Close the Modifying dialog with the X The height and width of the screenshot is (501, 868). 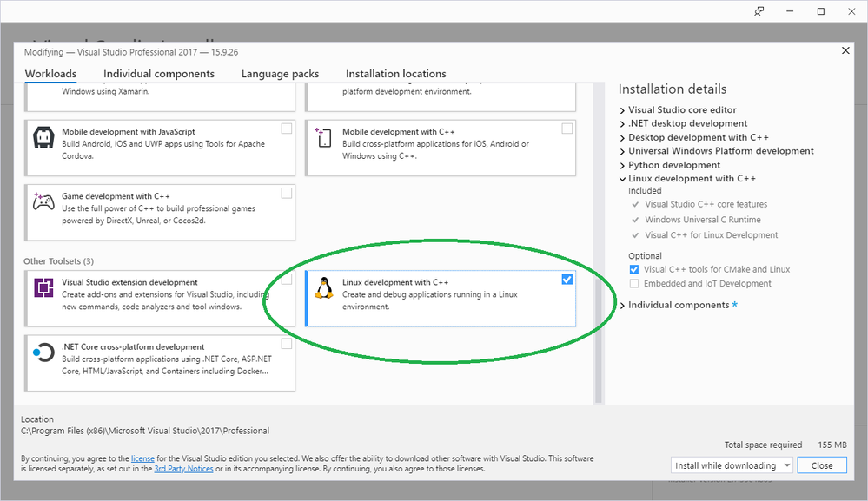click(845, 50)
